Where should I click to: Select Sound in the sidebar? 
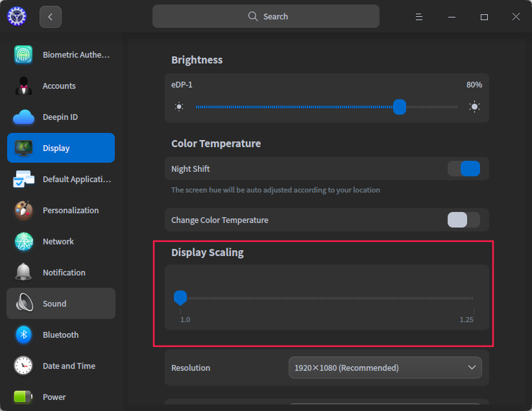61,303
